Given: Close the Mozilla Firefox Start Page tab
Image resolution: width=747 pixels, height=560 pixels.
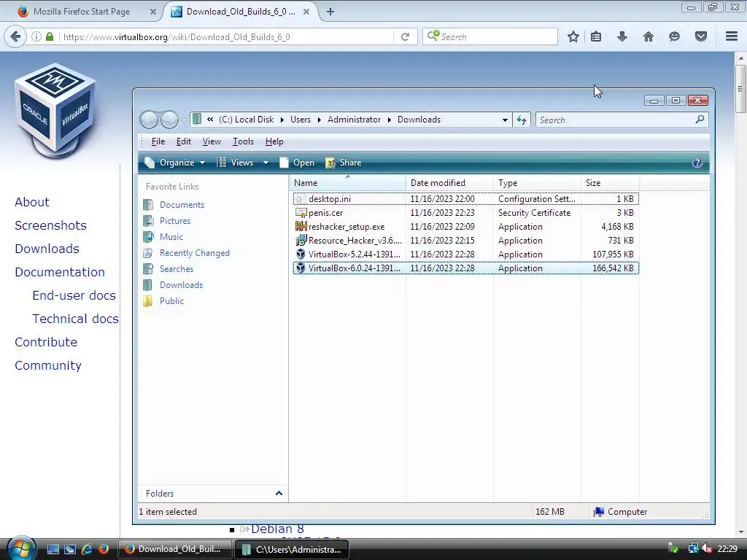Looking at the screenshot, I should coord(153,12).
